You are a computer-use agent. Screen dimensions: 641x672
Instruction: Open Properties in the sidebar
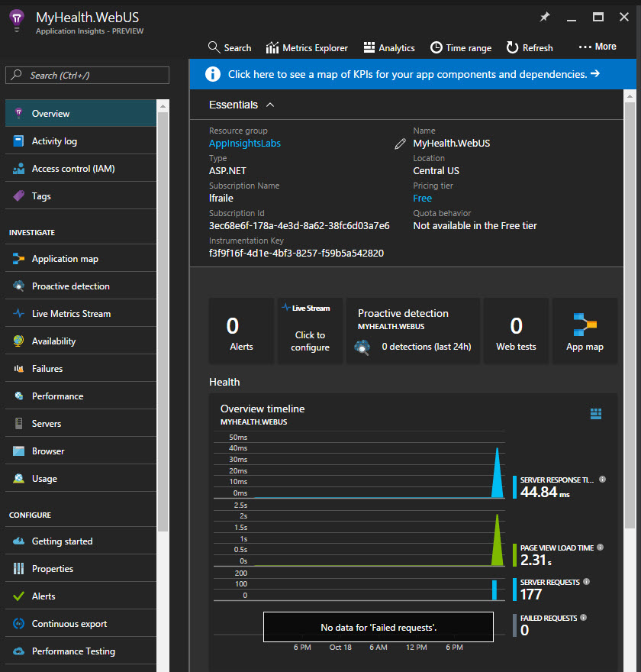click(81, 568)
